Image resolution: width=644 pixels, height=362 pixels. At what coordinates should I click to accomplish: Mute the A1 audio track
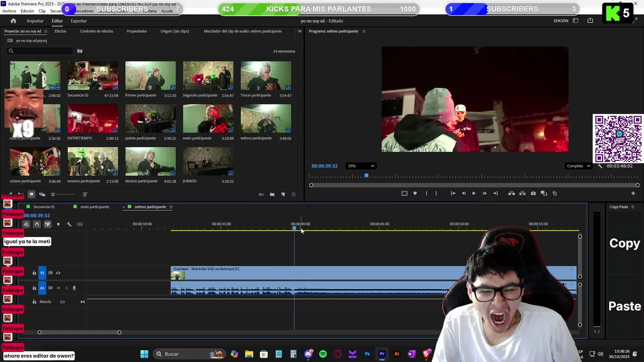click(58, 288)
